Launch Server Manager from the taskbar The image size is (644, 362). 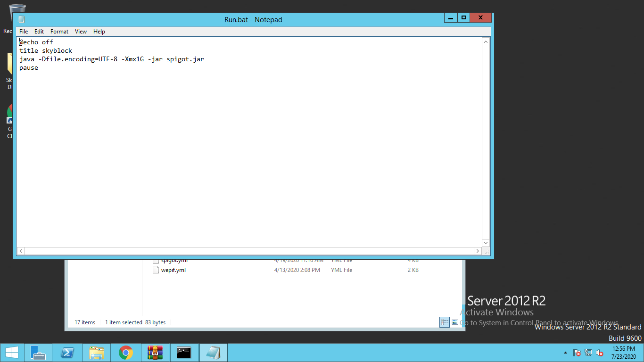pyautogui.click(x=38, y=353)
